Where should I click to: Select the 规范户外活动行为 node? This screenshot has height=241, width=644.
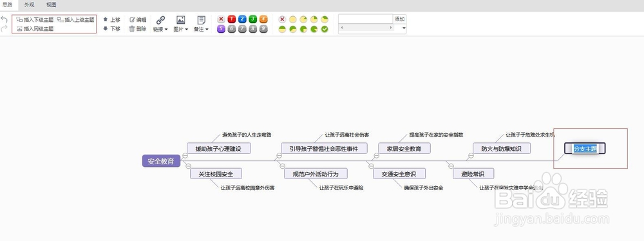[x=316, y=174]
